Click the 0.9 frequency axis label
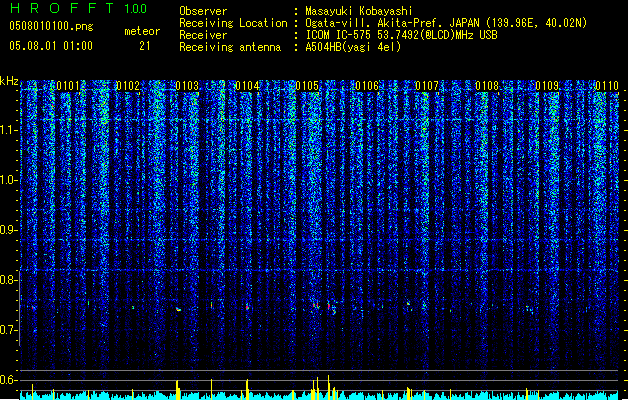 8,230
